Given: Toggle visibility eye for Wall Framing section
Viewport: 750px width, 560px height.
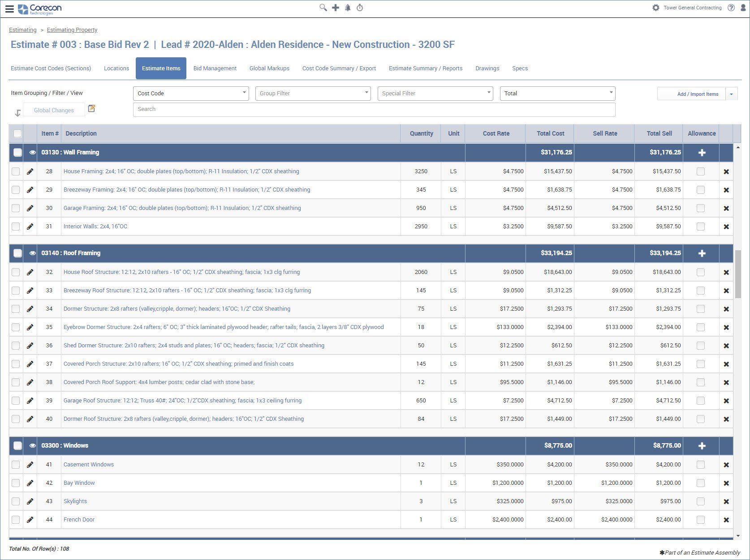Looking at the screenshot, I should tap(32, 153).
